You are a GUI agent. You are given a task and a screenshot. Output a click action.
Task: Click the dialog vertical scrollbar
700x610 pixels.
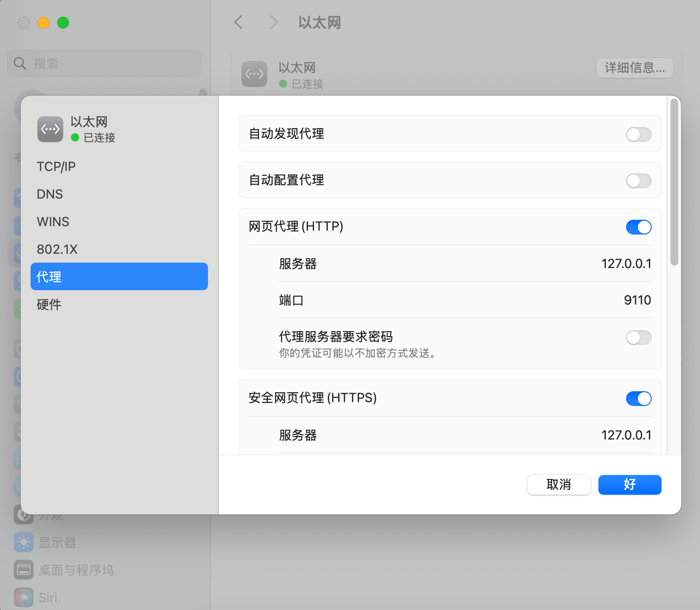tap(674, 182)
